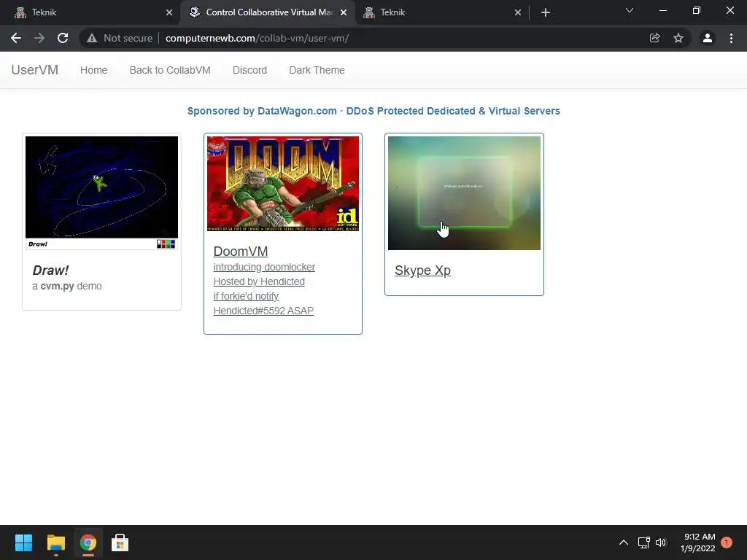Switch to Dark Theme
The height and width of the screenshot is (560, 747).
click(317, 70)
